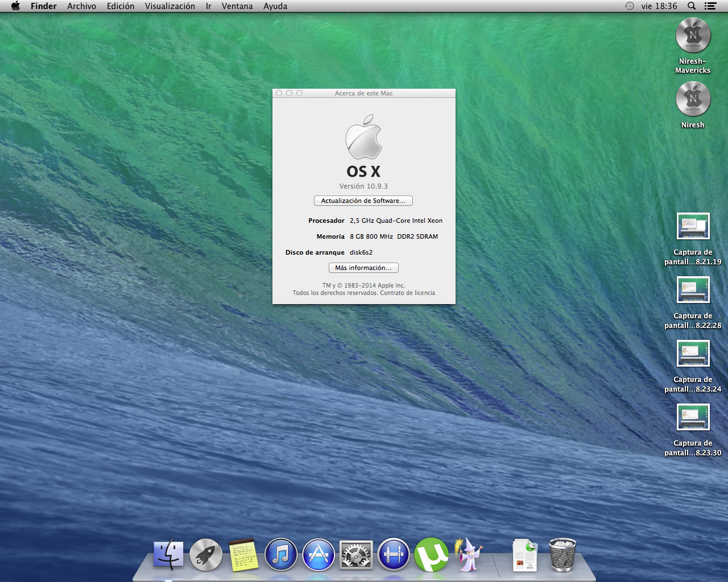Select screenshot file ending 8.23.30
Screen dimensions: 728x582
click(693, 417)
